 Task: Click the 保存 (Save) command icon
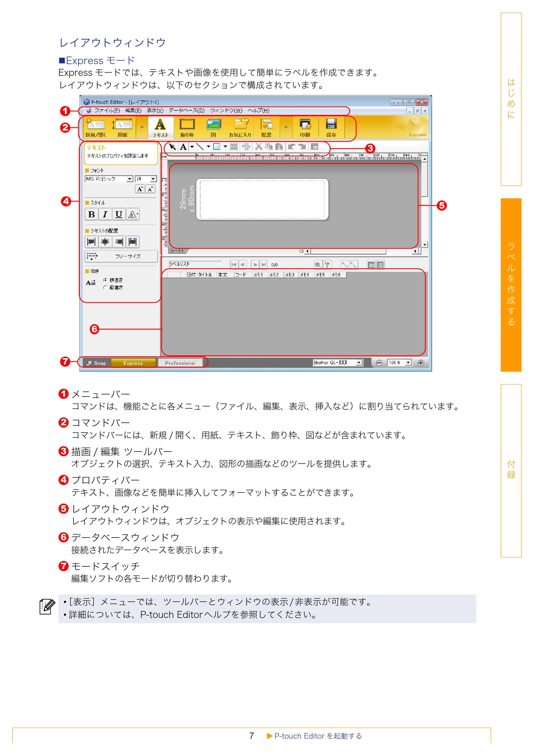331,128
